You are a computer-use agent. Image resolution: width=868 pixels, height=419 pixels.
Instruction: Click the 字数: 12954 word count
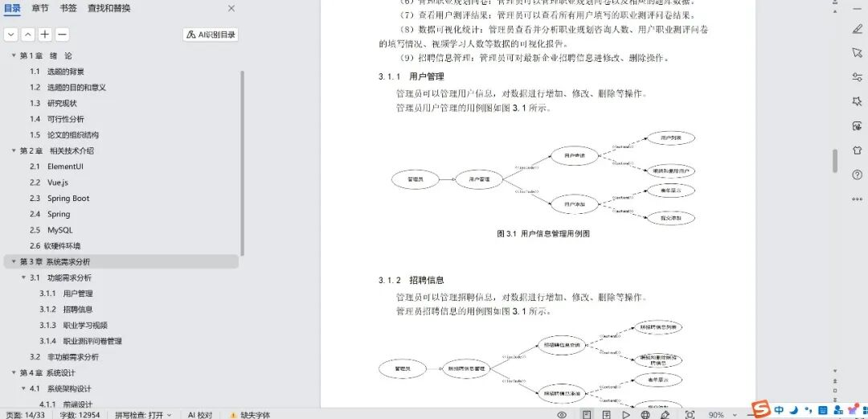coord(80,414)
